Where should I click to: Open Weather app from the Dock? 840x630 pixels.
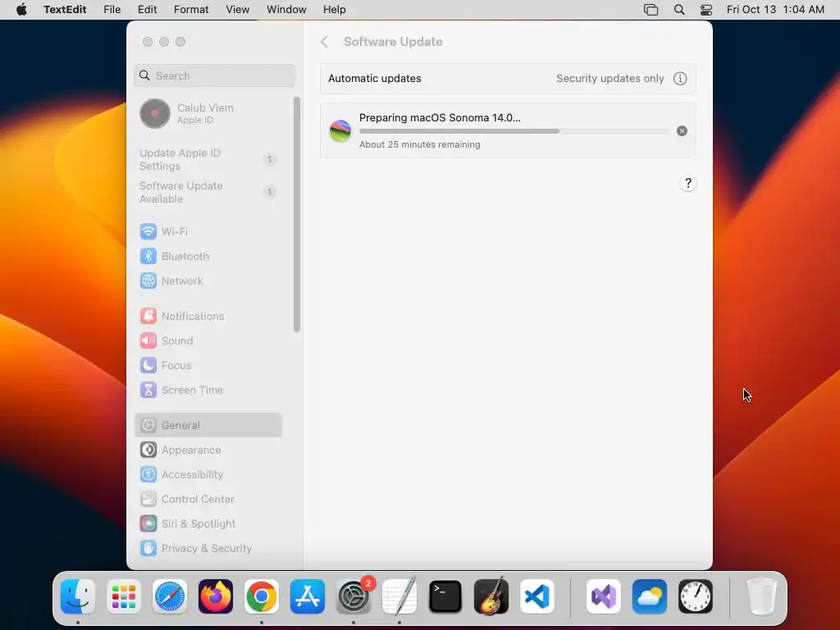coord(650,596)
